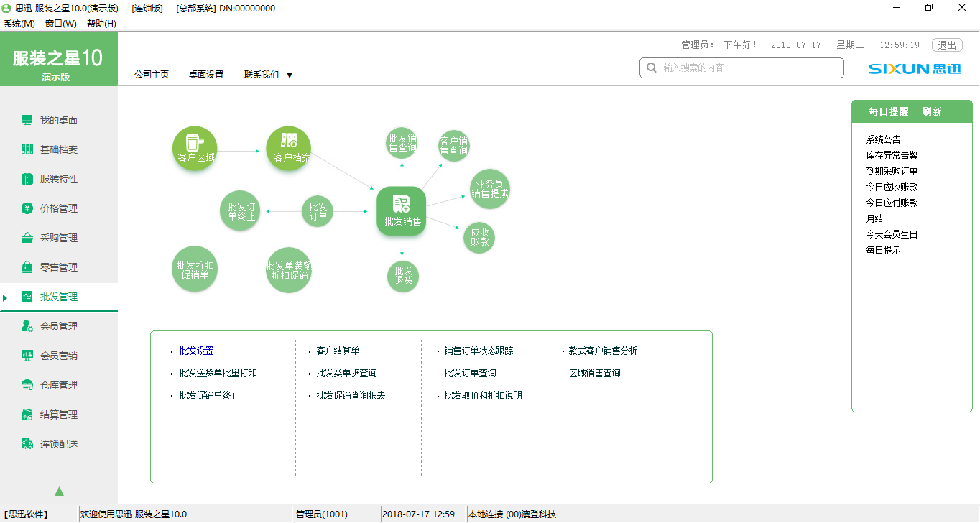The height and width of the screenshot is (523, 980).
Task: Open 会员营销 sidebar section
Action: (x=59, y=356)
